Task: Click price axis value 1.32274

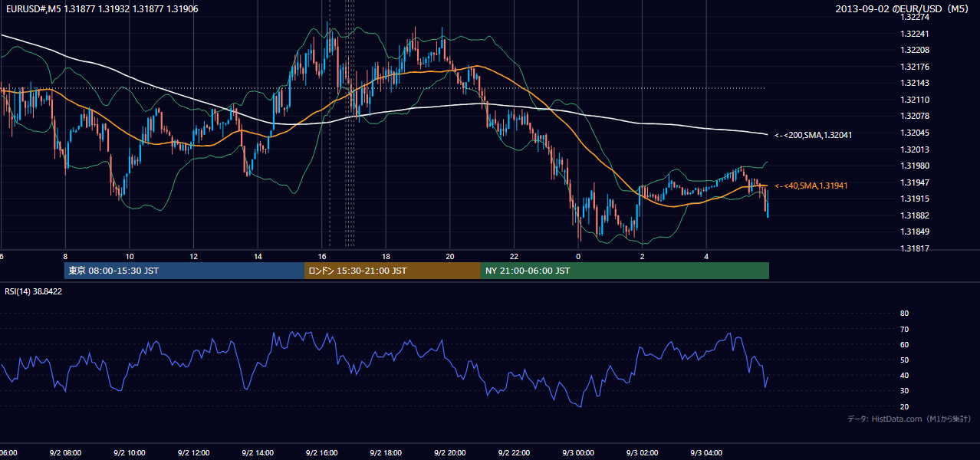Action: (x=914, y=17)
